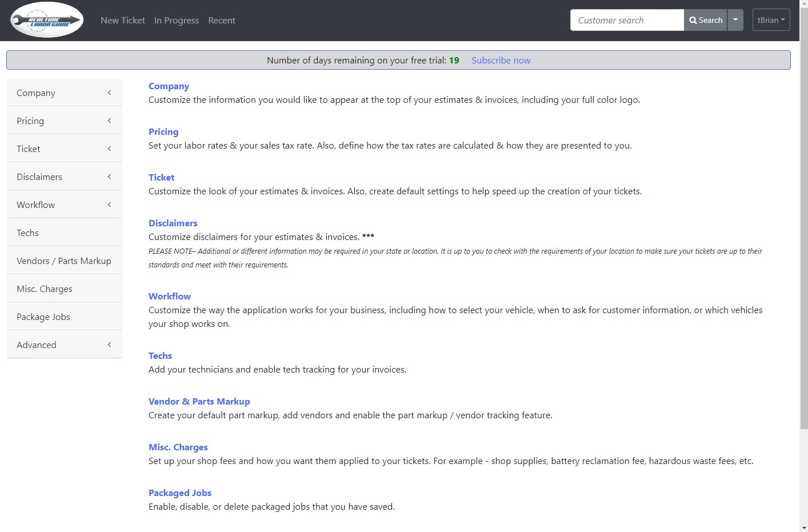Click the free trial days count "19"
The image size is (808, 532).
click(x=454, y=60)
